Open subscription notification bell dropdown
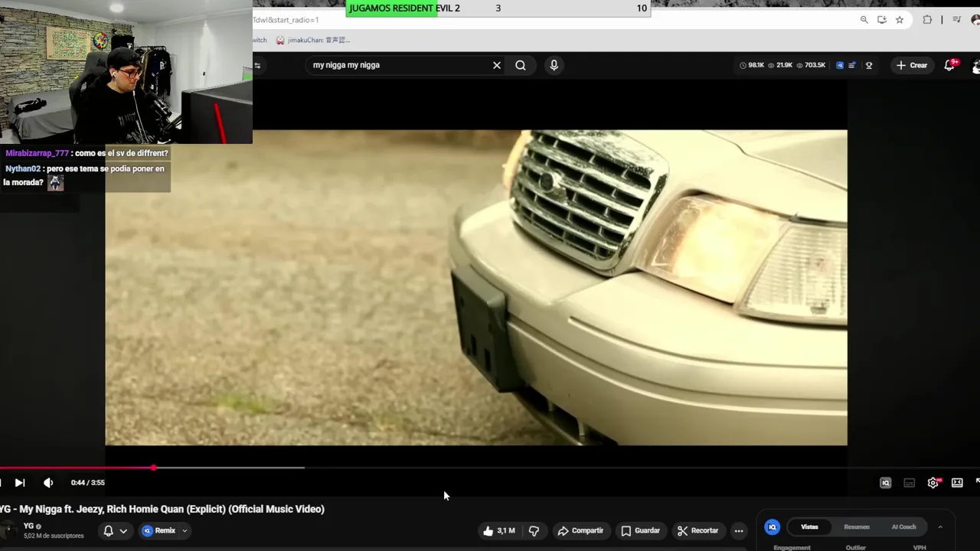This screenshot has width=980, height=551. pos(115,530)
